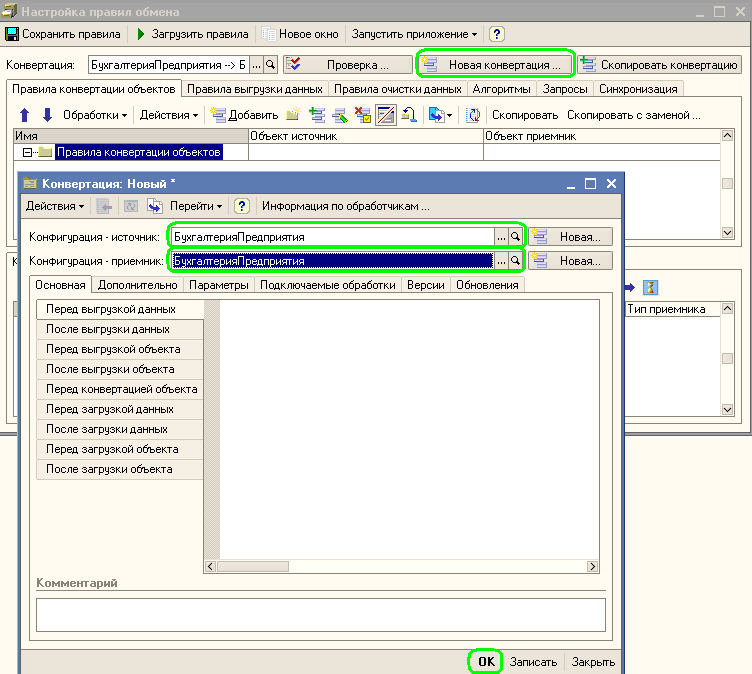Image resolution: width=752 pixels, height=674 pixels.
Task: Switch to Правила выгрузки данных tab
Action: tap(255, 89)
